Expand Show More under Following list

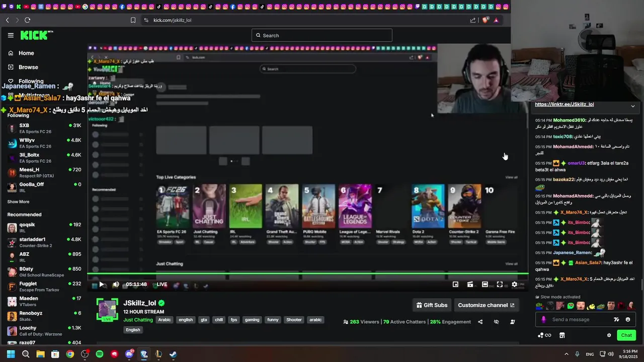coord(18,202)
